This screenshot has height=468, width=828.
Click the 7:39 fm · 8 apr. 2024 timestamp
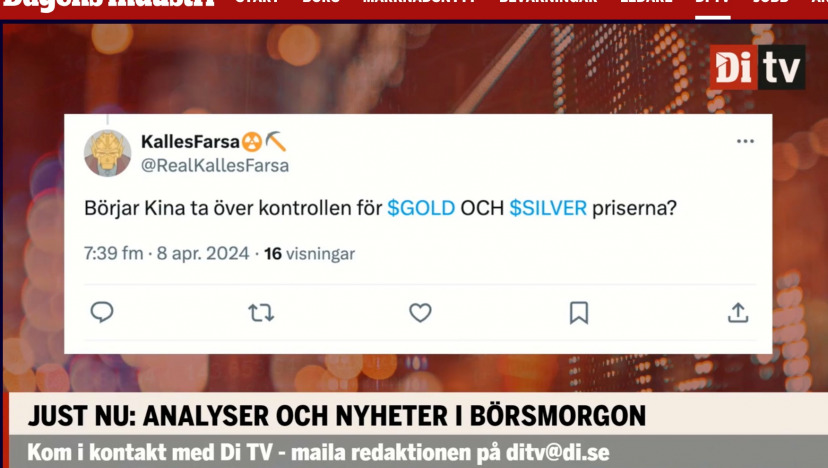166,254
